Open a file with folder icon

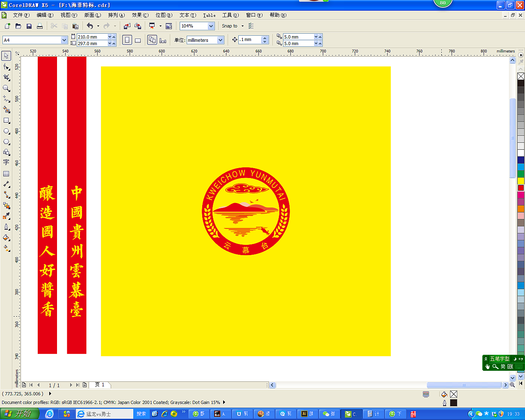(x=18, y=26)
